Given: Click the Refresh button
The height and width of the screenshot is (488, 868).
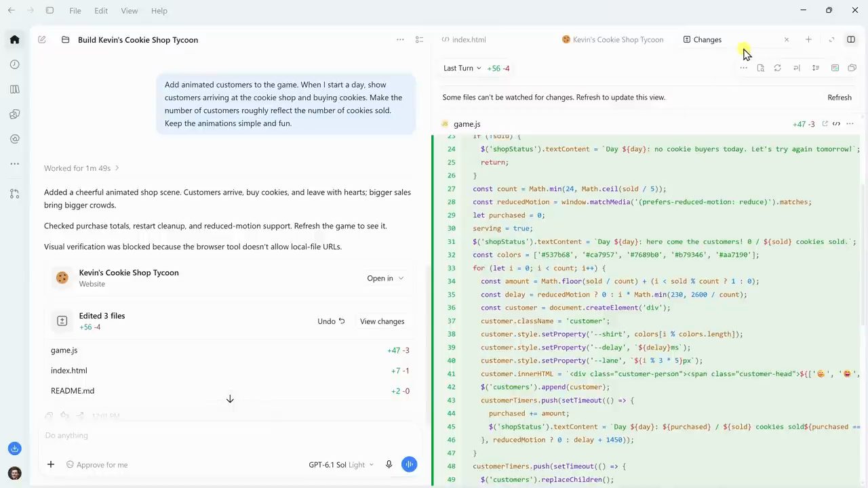Looking at the screenshot, I should coord(840,97).
